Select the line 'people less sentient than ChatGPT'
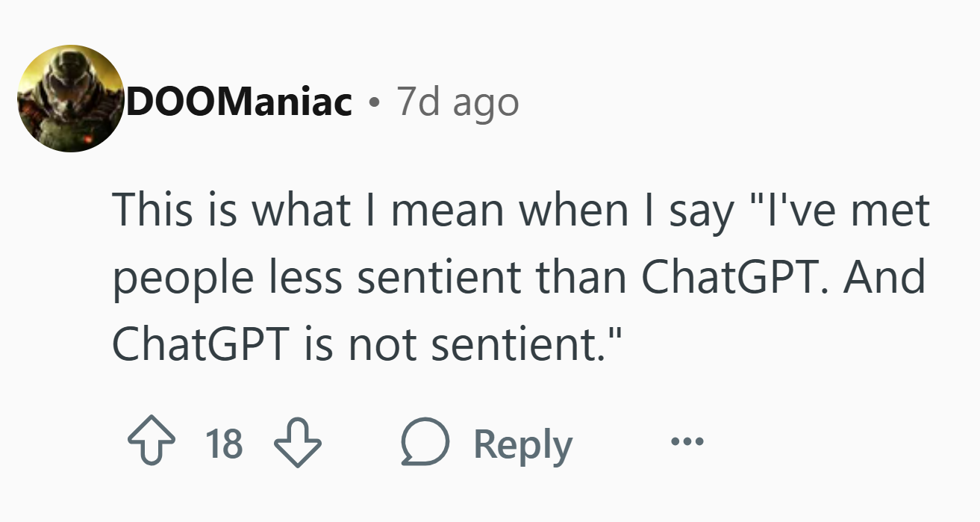 (471, 278)
